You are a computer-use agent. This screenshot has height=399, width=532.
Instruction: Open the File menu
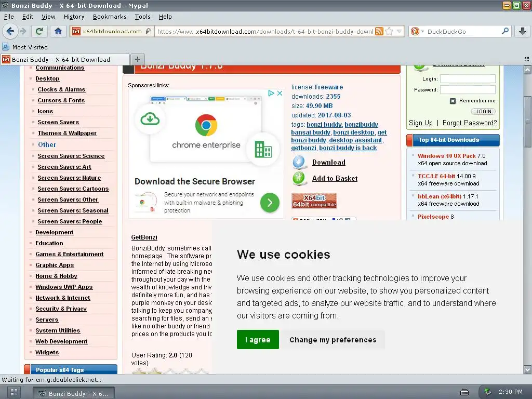9,17
